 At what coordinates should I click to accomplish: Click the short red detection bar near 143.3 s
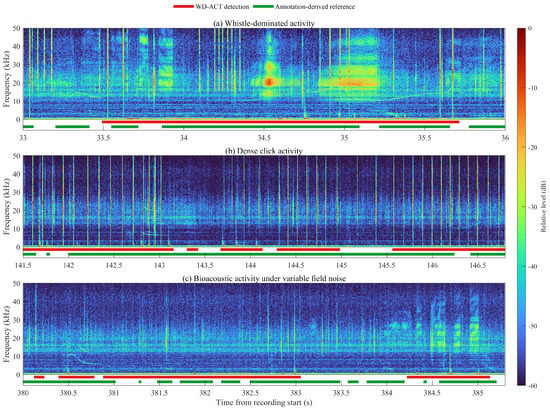(193, 249)
